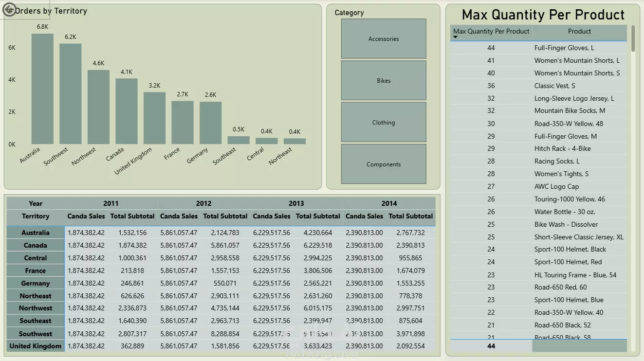Screen dimensions: 644x361
Task: Select the Full-Finger Gloves, L product row
Action: pyautogui.click(x=538, y=48)
